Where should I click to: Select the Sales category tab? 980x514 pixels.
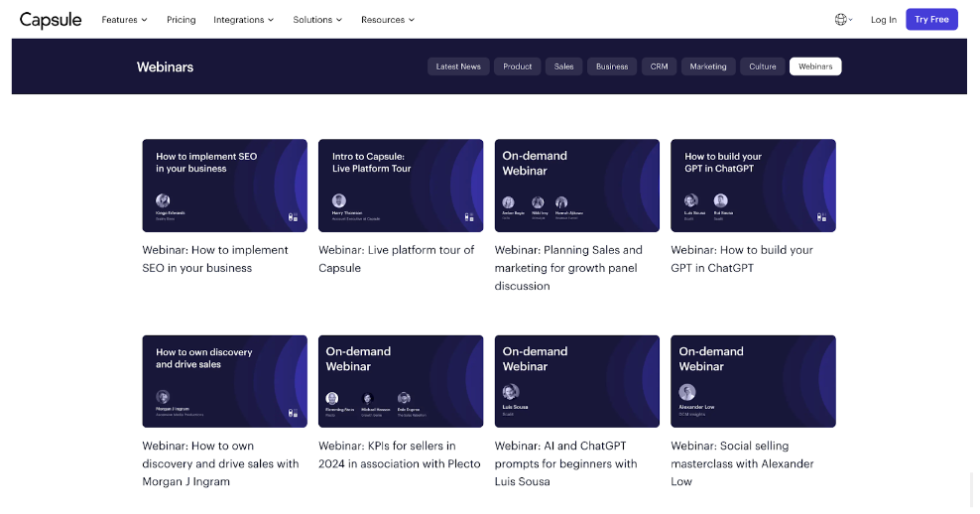pyautogui.click(x=563, y=66)
